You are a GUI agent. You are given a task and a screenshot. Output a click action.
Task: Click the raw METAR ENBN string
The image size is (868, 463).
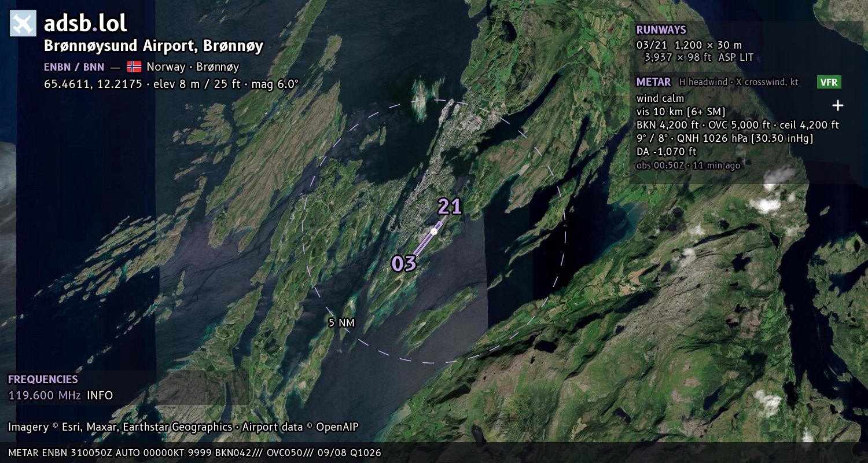(x=195, y=453)
